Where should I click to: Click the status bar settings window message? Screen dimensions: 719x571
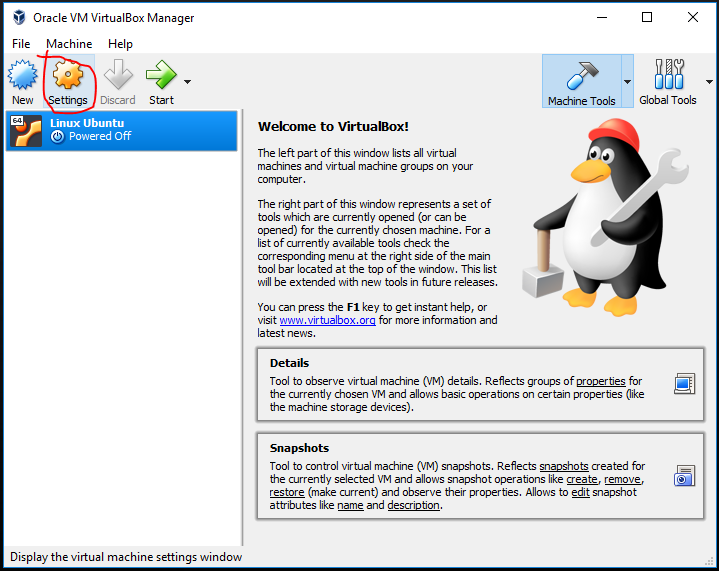point(126,557)
